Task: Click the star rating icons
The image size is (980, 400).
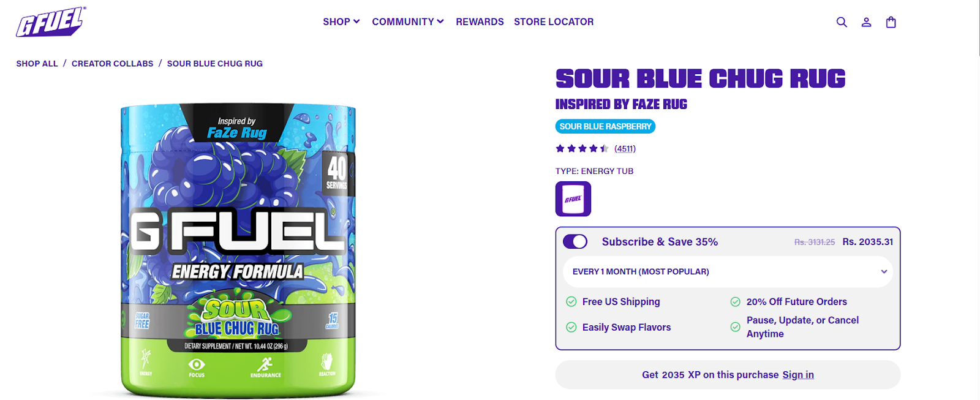Action: point(582,148)
